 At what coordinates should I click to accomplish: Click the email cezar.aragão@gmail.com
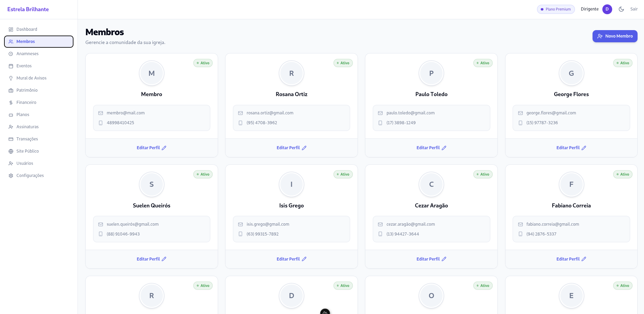click(411, 224)
